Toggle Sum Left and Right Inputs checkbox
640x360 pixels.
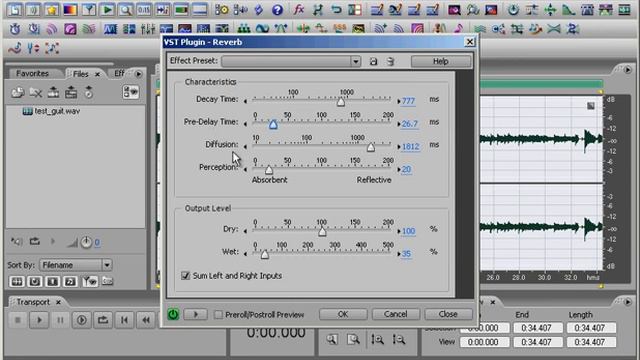click(185, 276)
